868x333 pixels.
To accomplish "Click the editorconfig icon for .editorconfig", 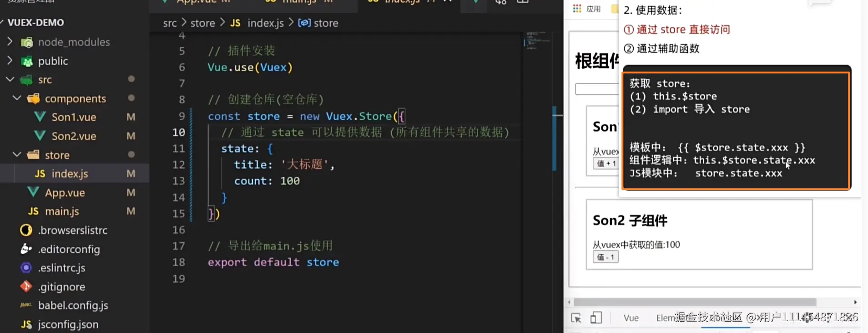I will (26, 249).
